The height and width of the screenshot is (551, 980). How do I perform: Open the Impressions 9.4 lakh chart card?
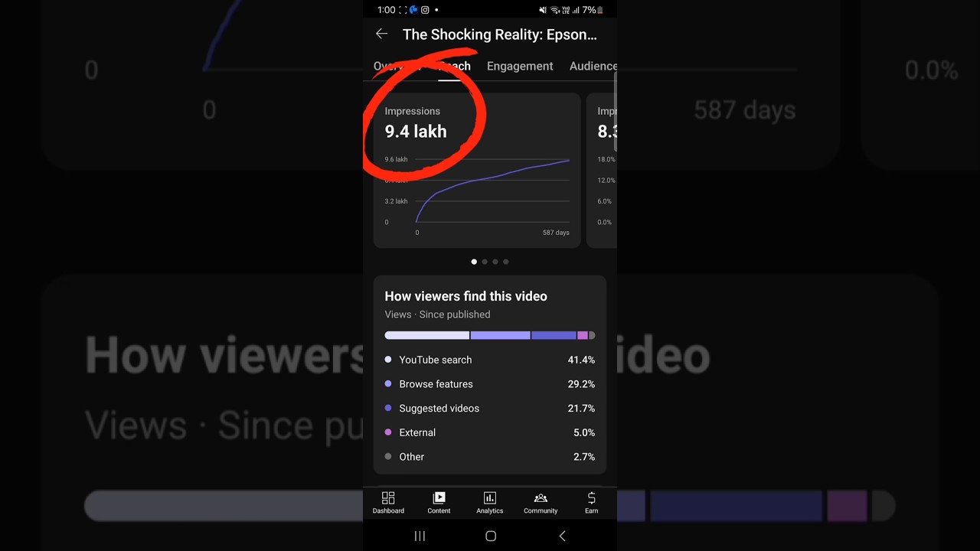tap(477, 171)
